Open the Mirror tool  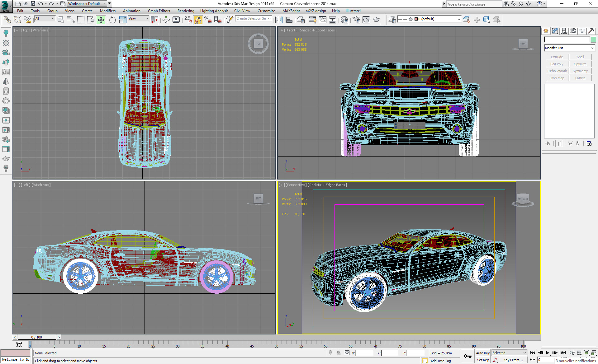click(x=279, y=20)
